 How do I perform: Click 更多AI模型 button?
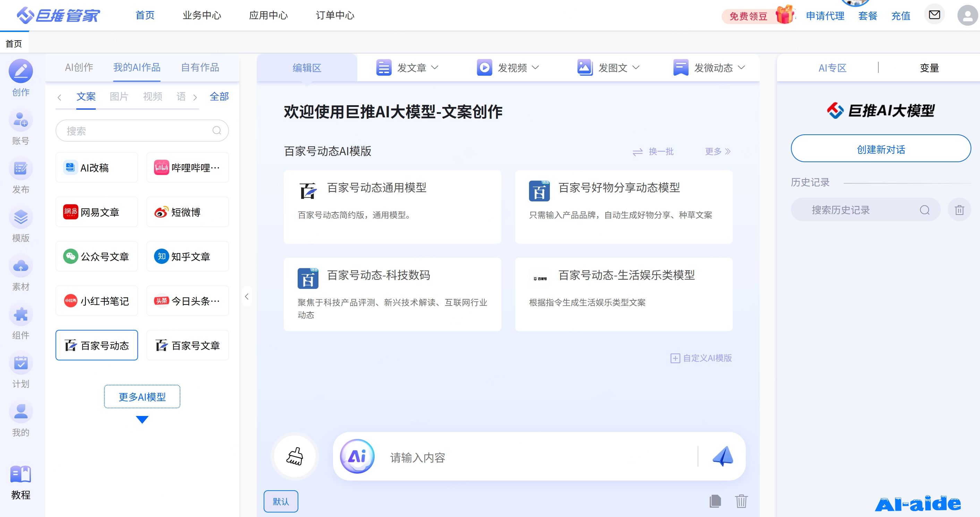(142, 397)
